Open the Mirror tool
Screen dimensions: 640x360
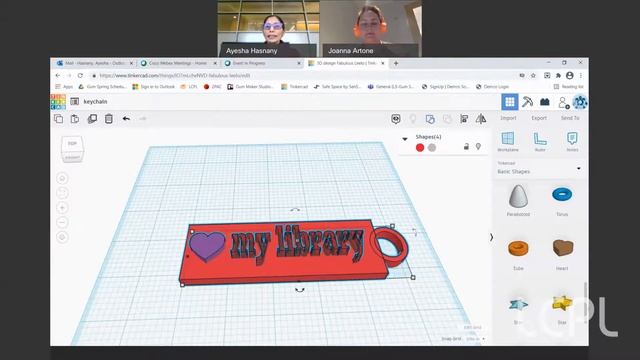pyautogui.click(x=481, y=119)
